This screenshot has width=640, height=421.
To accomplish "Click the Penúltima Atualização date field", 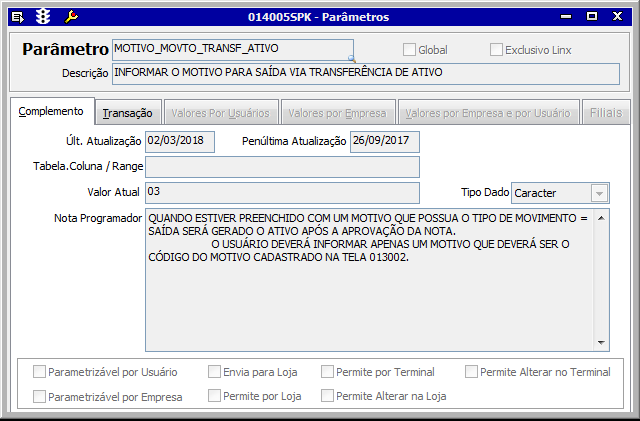I will point(384,142).
